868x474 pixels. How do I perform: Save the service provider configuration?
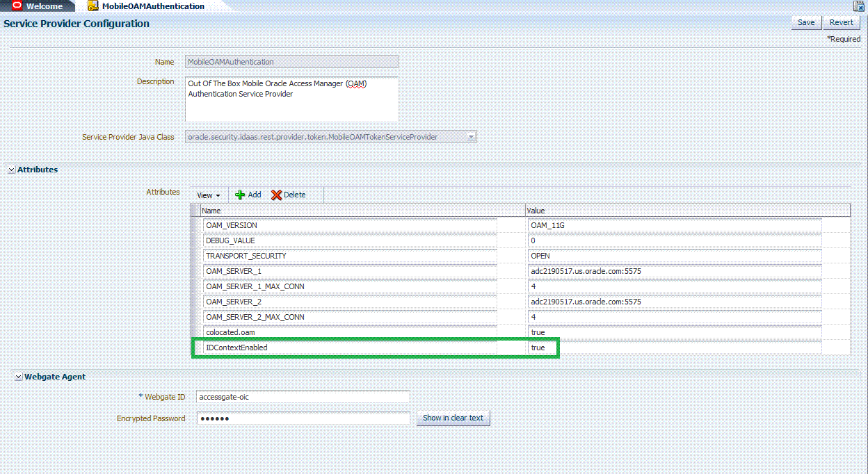click(x=805, y=22)
